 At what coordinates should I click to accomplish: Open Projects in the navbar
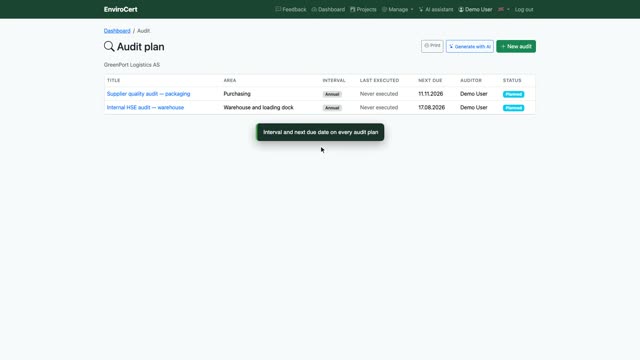coord(363,9)
